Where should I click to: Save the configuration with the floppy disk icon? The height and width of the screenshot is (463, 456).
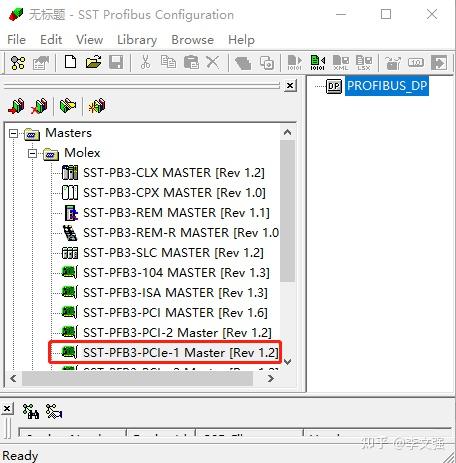[116, 62]
